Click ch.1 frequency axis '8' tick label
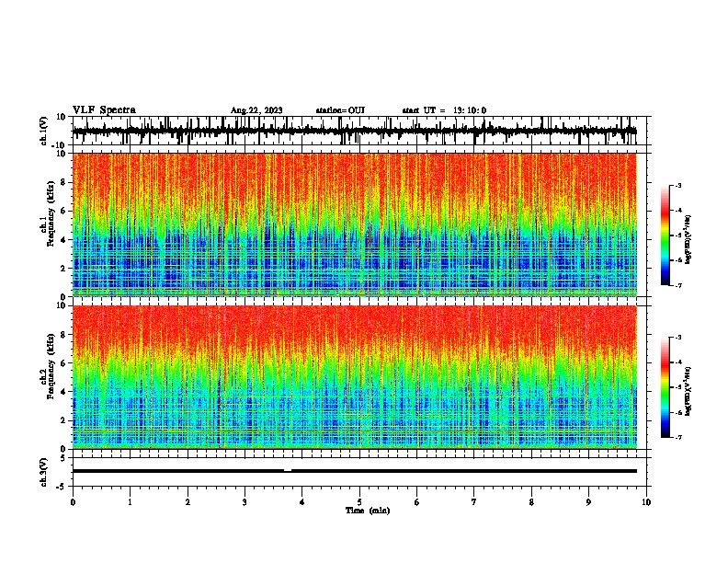The height and width of the screenshot is (563, 728). coord(64,182)
